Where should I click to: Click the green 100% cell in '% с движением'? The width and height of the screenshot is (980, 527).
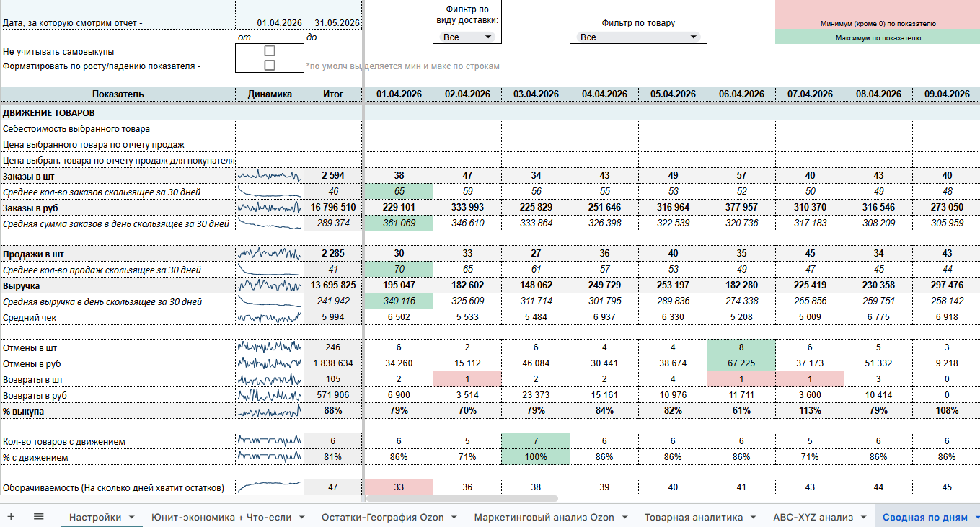(x=536, y=456)
